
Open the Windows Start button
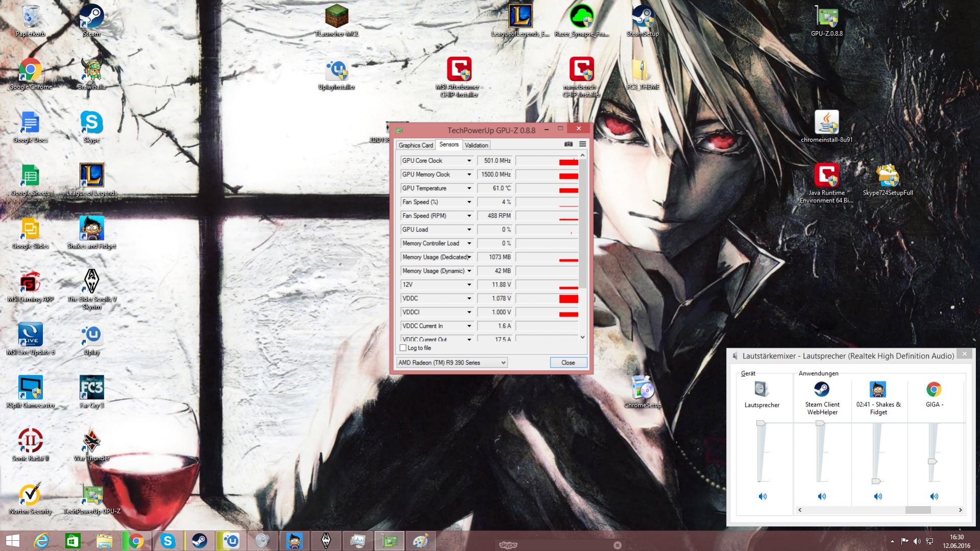(x=12, y=541)
